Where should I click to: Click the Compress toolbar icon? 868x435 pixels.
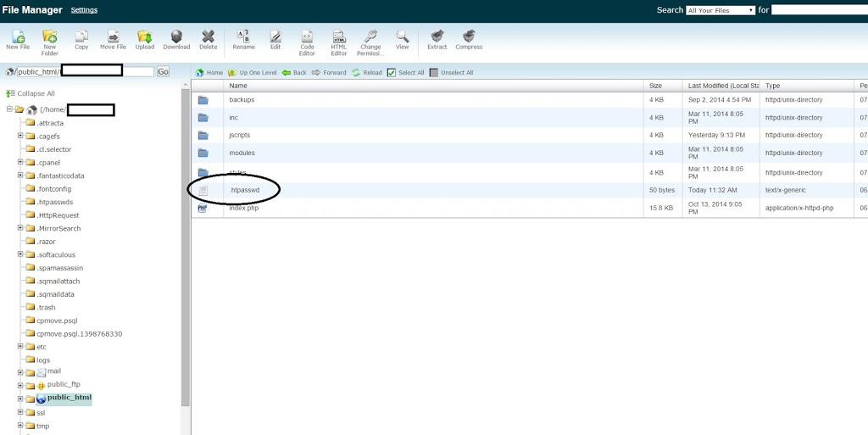tap(469, 39)
